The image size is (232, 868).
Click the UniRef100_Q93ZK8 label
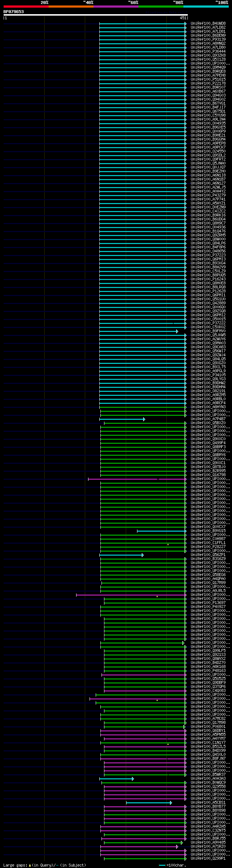pyautogui.click(x=208, y=56)
